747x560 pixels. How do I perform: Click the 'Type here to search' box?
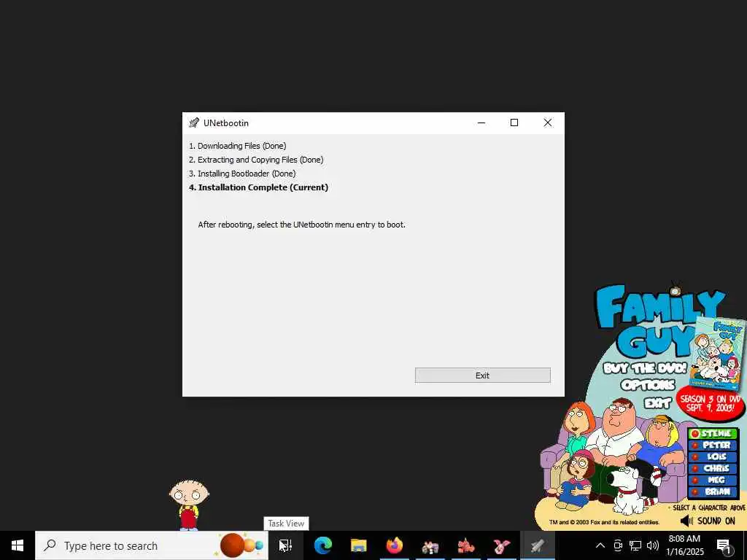click(x=152, y=545)
